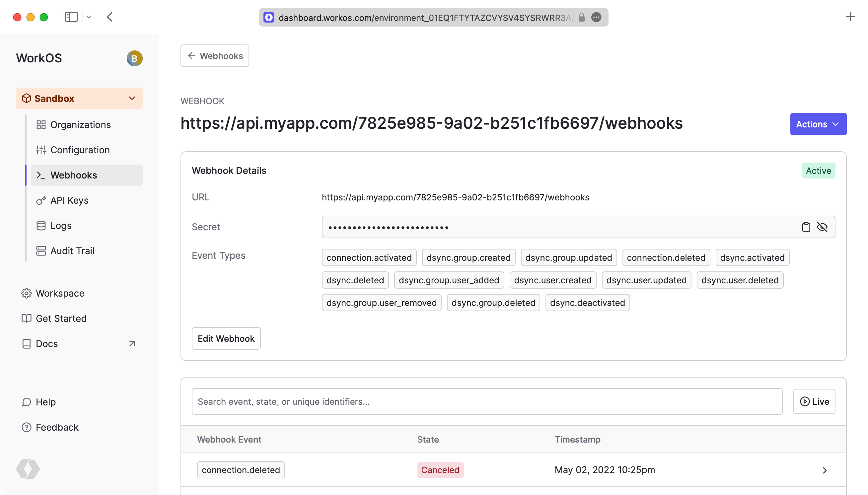Viewport: 868px width, 495px height.
Task: Click the user avatar B icon
Action: click(x=134, y=58)
